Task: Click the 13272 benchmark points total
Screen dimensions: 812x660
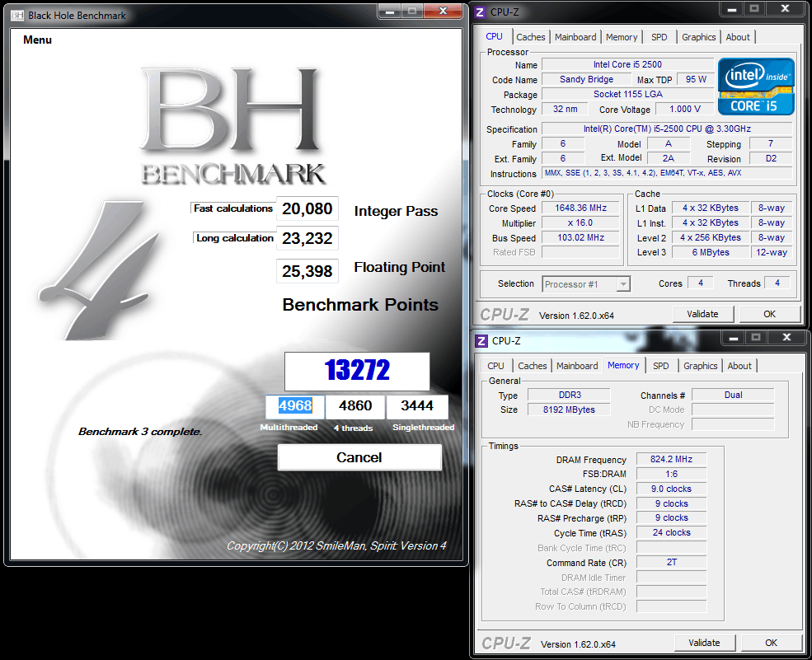Action: (357, 371)
